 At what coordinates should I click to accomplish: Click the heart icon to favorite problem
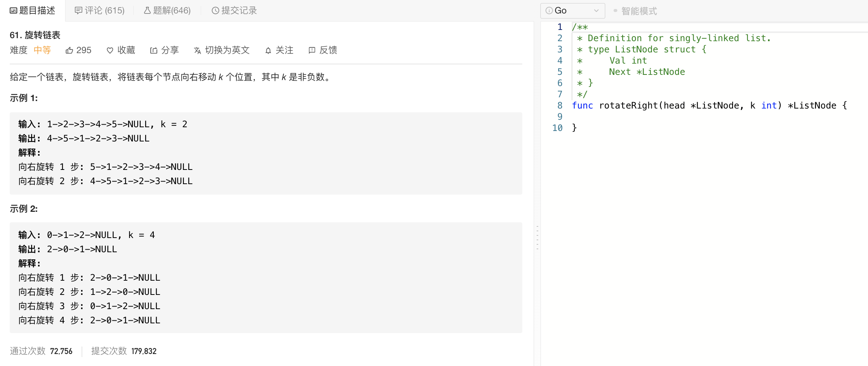pos(110,51)
